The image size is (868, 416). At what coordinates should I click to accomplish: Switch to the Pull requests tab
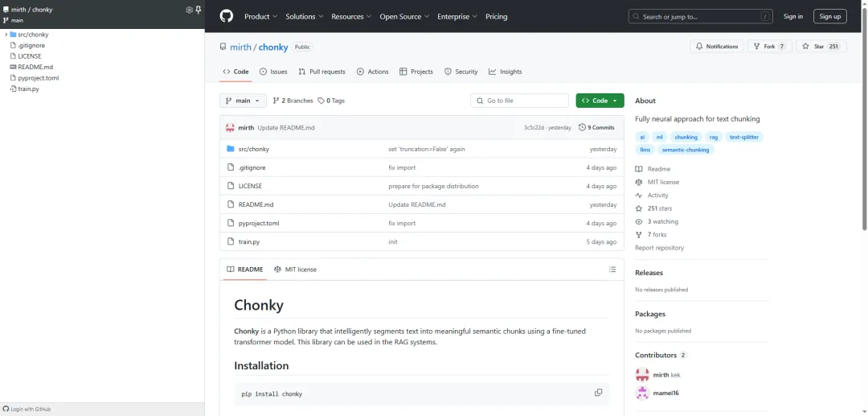(321, 72)
